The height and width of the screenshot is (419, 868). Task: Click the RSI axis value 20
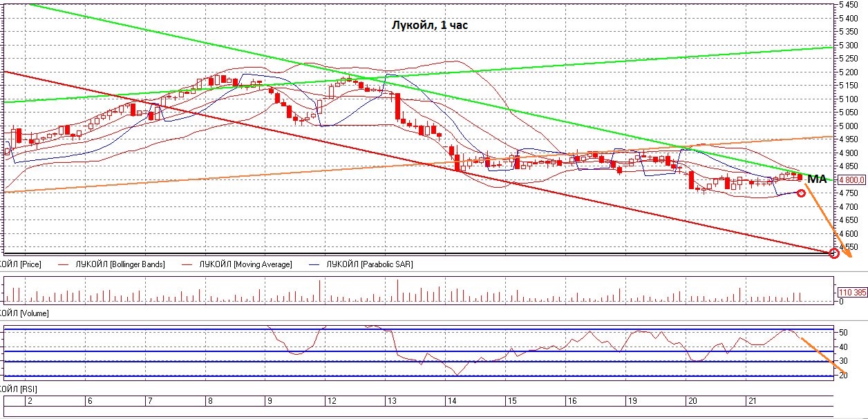[x=844, y=376]
